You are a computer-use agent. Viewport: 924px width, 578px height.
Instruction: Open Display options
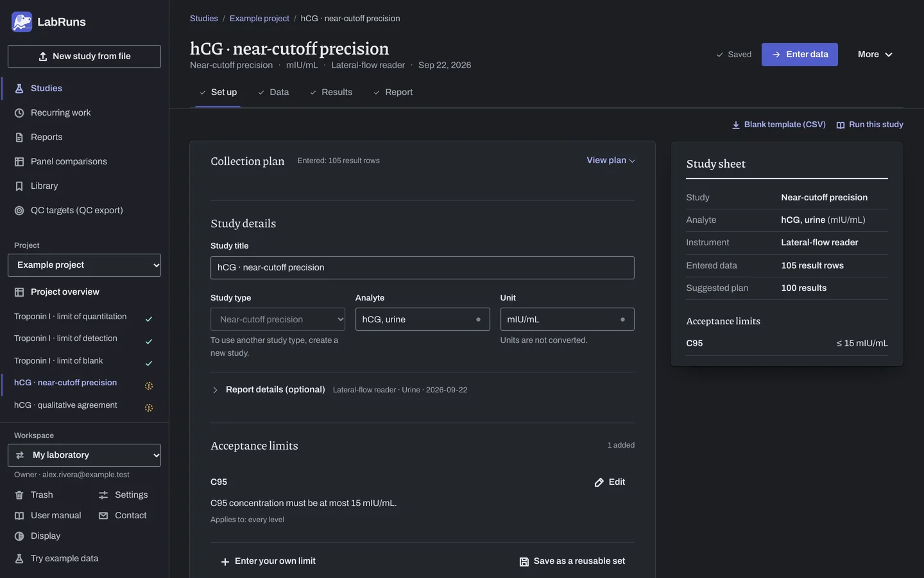pyautogui.click(x=37, y=536)
